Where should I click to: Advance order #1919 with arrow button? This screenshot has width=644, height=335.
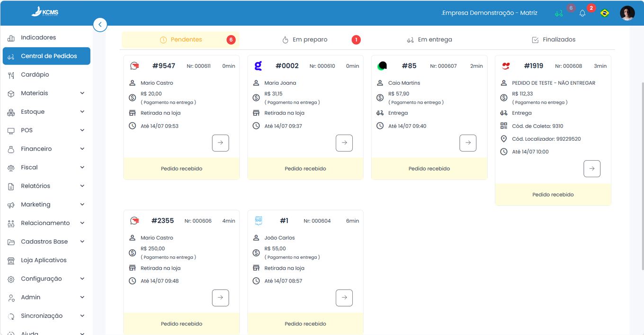coord(592,169)
